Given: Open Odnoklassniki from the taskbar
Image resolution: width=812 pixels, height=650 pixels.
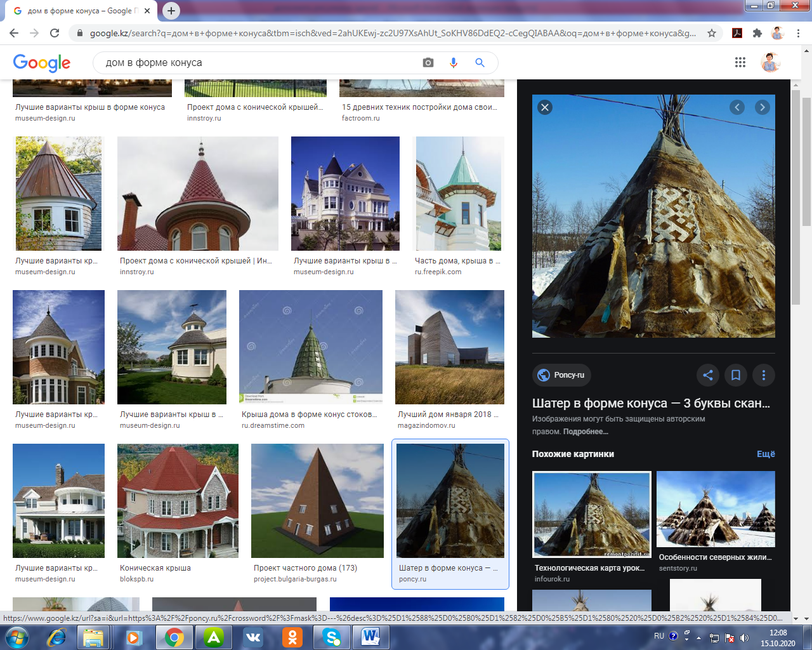Looking at the screenshot, I should click(x=292, y=637).
